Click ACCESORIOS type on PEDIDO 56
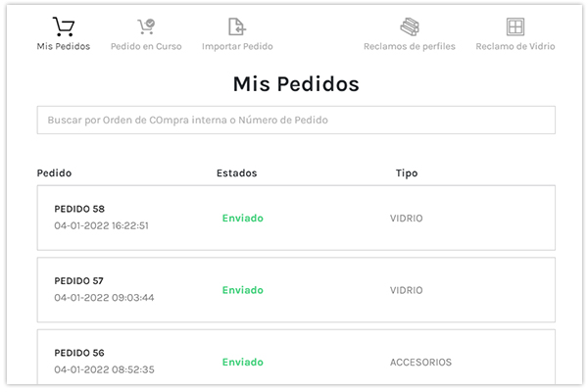 (420, 362)
